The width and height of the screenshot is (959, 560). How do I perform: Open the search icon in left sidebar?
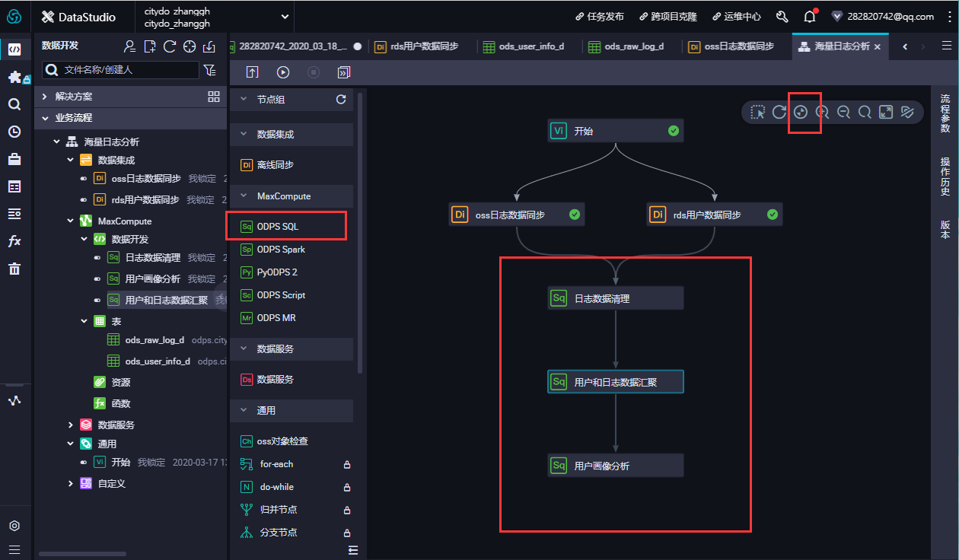pyautogui.click(x=14, y=105)
